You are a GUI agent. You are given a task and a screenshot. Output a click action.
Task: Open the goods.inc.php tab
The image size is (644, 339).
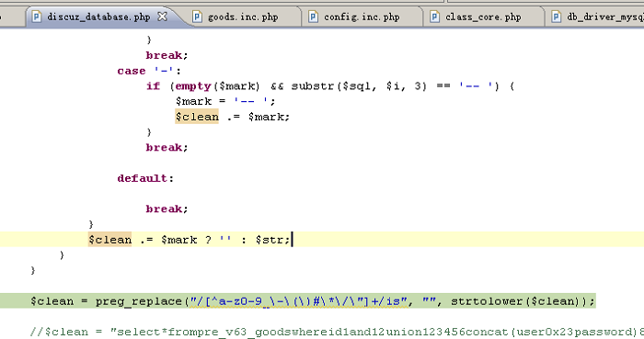[x=243, y=17]
